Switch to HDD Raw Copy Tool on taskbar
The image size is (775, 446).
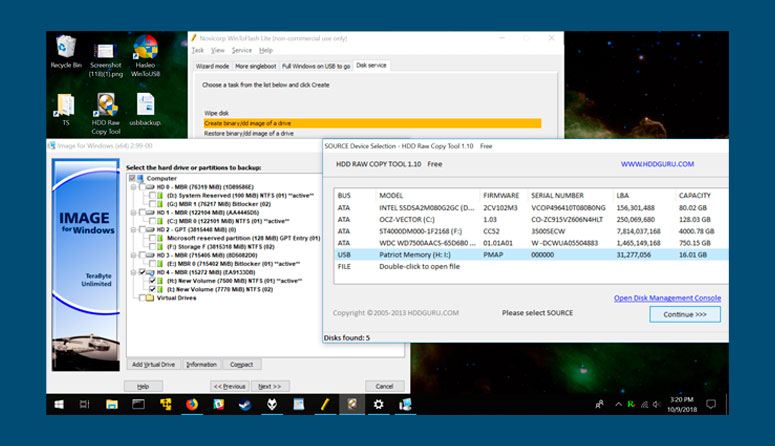coord(352,404)
